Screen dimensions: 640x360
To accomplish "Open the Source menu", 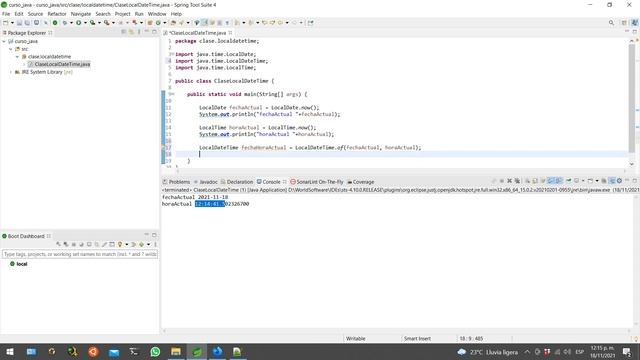I will click(35, 14).
